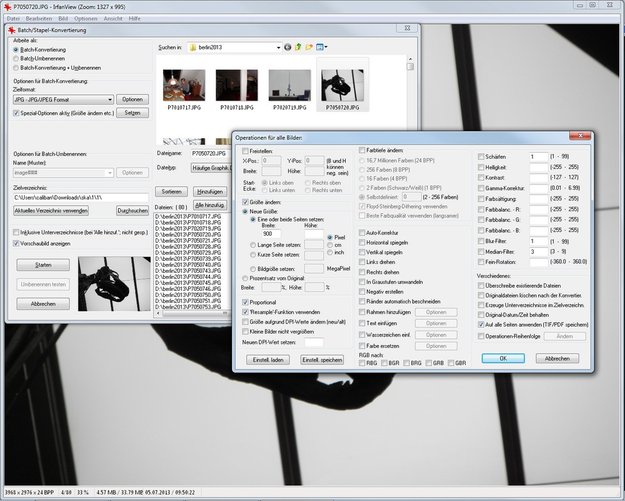The width and height of the screenshot is (625, 501).
Task: Toggle Vorschaubild anzeigen checkbox
Action: [x=16, y=243]
